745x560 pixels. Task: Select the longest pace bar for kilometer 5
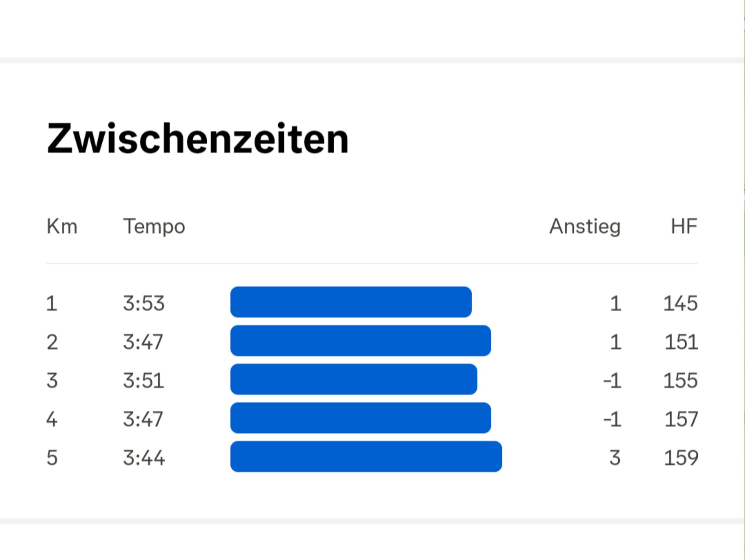366,456
